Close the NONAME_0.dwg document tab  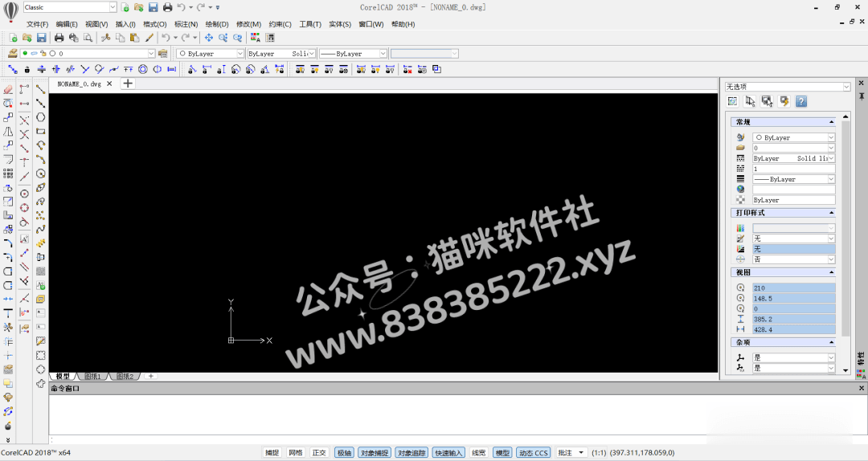109,84
